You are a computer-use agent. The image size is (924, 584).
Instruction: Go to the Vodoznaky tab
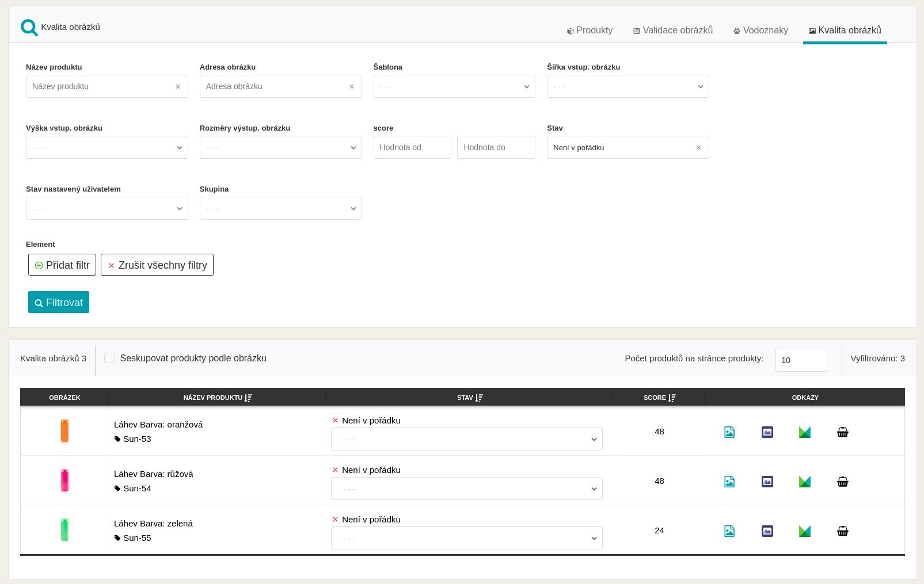click(x=761, y=30)
